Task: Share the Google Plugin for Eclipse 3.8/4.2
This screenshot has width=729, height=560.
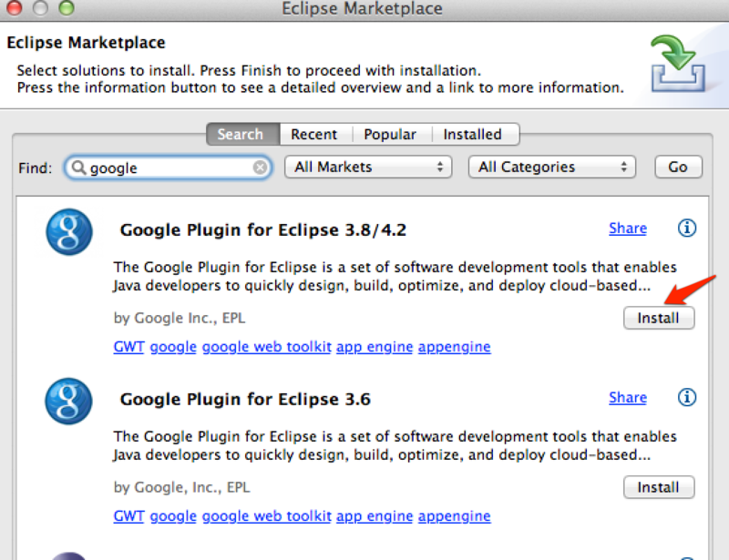Action: 628,229
